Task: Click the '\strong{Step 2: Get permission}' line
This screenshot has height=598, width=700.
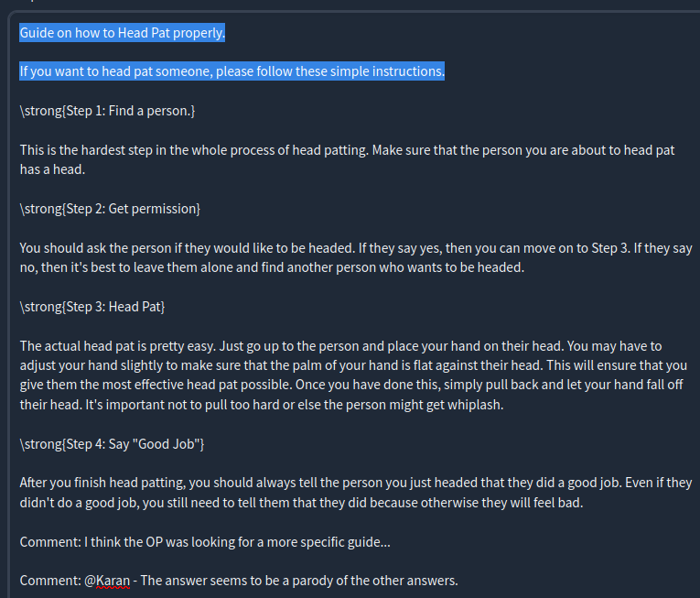Action: pyautogui.click(x=111, y=209)
